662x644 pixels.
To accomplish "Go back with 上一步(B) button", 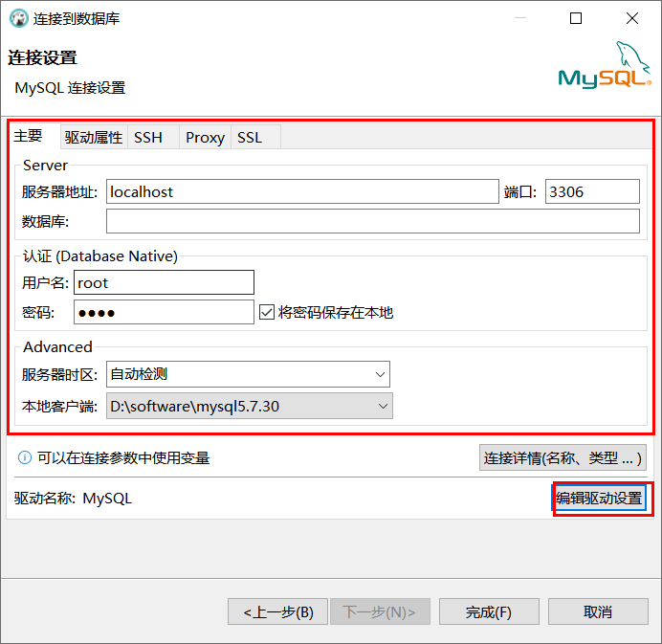I will coord(277,611).
